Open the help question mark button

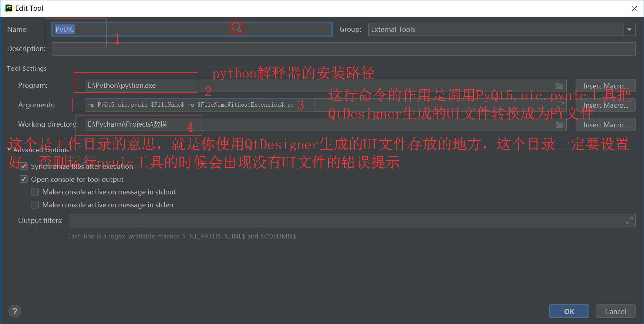coord(15,311)
